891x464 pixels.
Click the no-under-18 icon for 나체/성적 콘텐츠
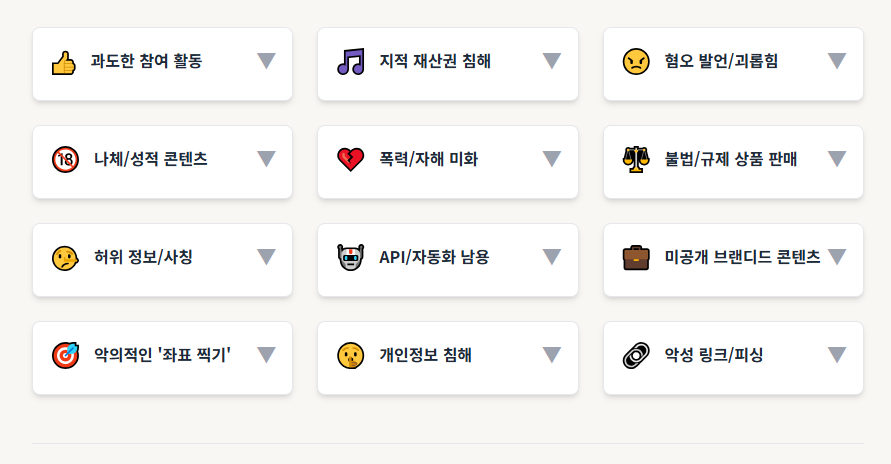[x=65, y=159]
